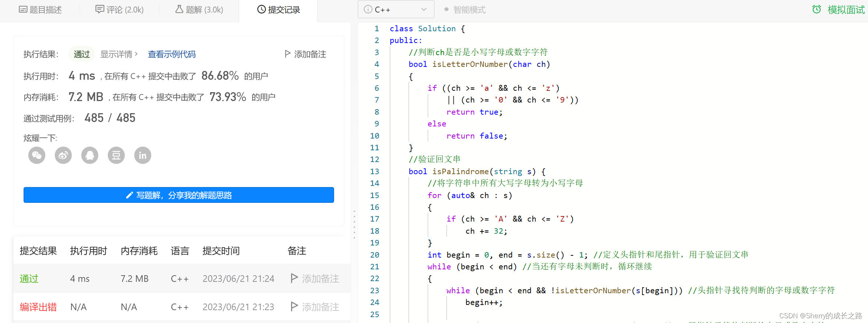The image size is (868, 323).
Task: Click 'ch += 32;' on line 18
Action: pyautogui.click(x=486, y=231)
